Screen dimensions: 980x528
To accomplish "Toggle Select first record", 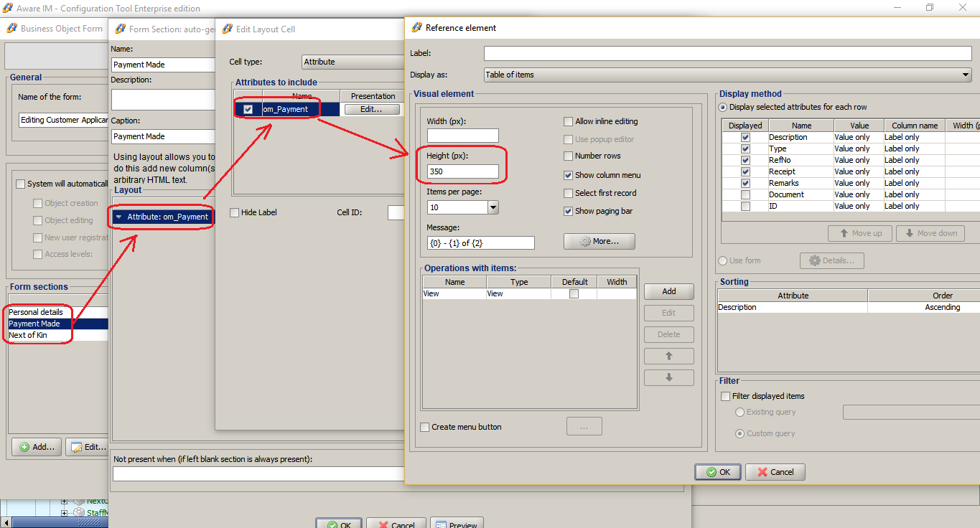I will pyautogui.click(x=569, y=193).
